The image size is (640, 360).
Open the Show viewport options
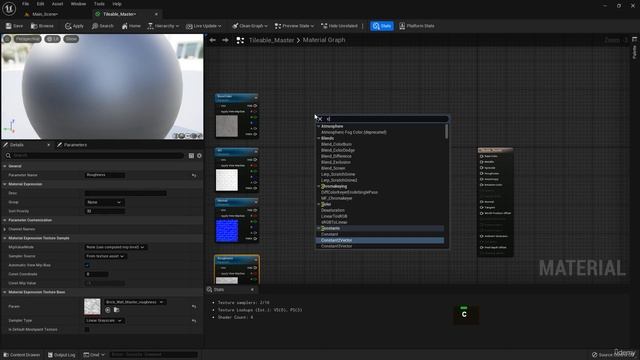tap(71, 39)
